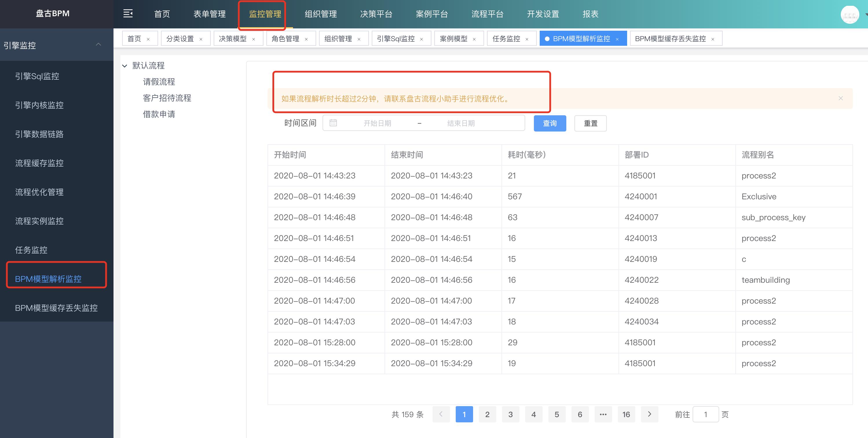Viewport: 868px width, 438px height.
Task: Click the calendar icon in date range
Action: tap(333, 123)
